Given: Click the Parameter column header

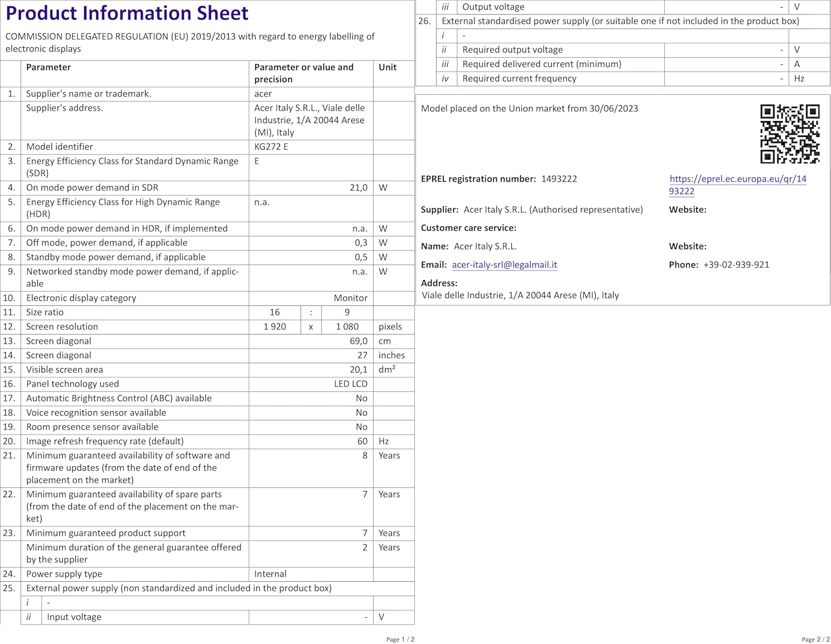Looking at the screenshot, I should [48, 67].
